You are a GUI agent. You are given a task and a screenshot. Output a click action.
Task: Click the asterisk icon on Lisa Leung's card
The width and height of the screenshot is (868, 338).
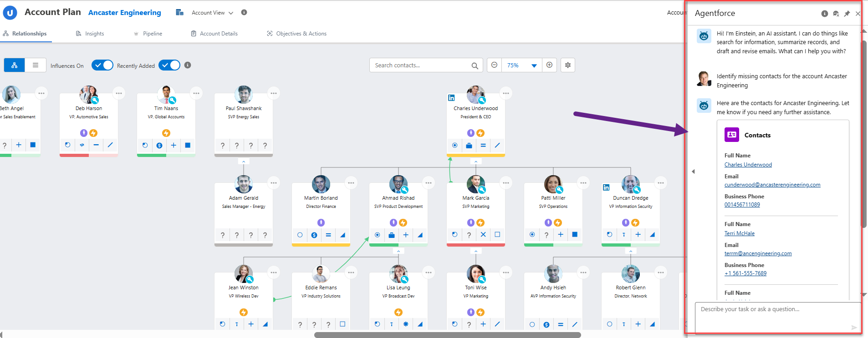pyautogui.click(x=406, y=324)
